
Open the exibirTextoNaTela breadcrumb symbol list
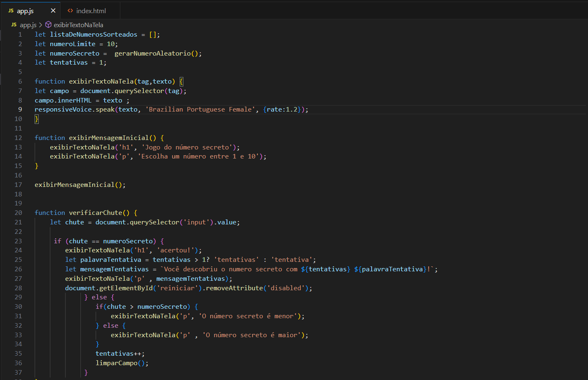[x=78, y=25]
